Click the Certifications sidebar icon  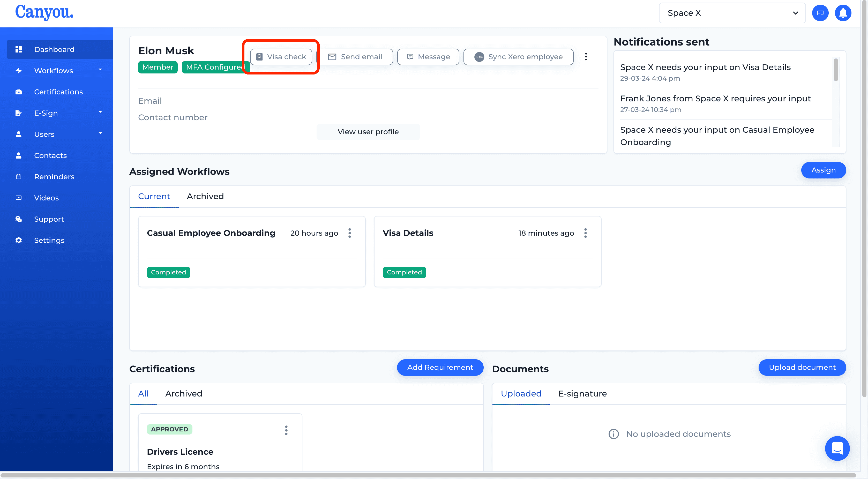click(x=19, y=92)
